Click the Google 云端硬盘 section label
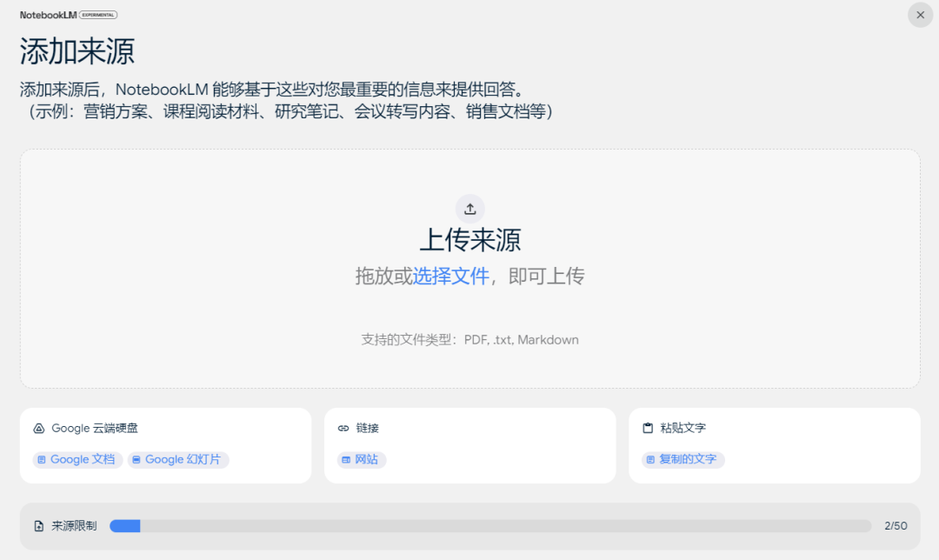Viewport: 939px width, 560px height. pos(94,429)
